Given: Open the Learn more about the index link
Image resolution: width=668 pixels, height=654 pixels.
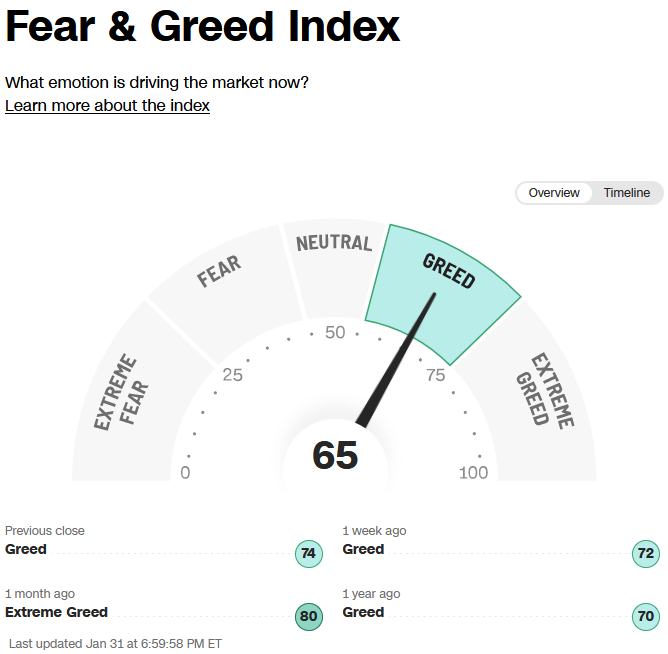Looking at the screenshot, I should point(107,105).
